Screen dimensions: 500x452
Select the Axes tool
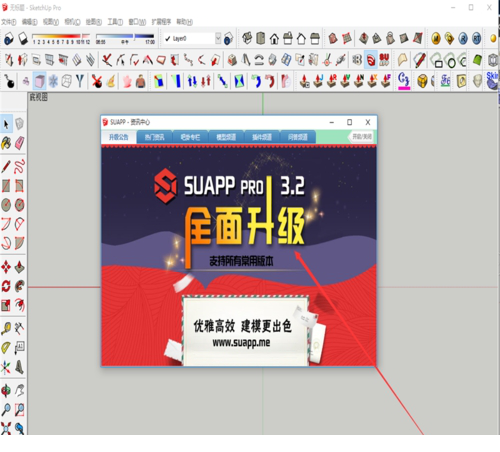coord(6,367)
